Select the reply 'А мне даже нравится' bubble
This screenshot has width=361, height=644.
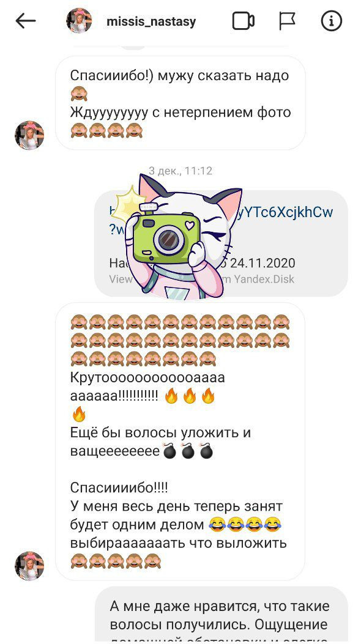click(x=221, y=615)
